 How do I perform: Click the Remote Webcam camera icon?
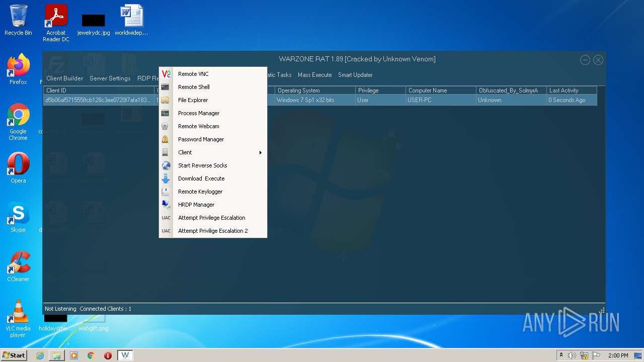165,126
